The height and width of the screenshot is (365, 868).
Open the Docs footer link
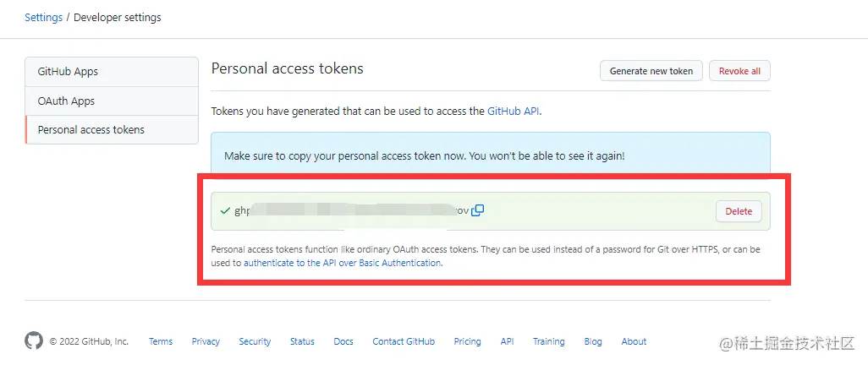click(x=343, y=341)
